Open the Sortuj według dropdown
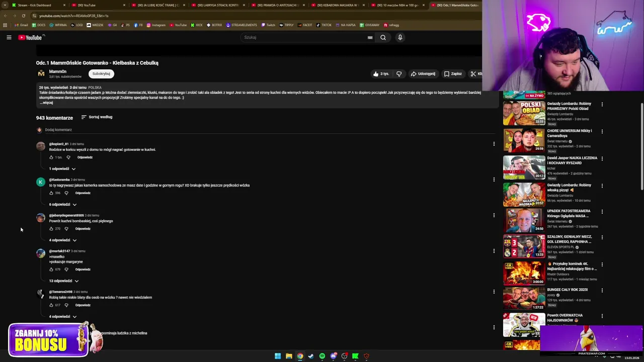Screen dimensions: 644x362 click(97, 117)
